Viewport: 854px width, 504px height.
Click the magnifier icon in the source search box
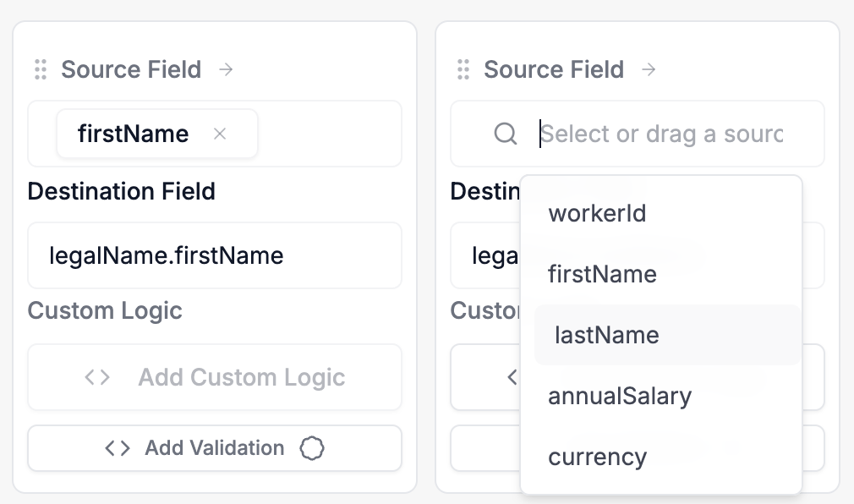pyautogui.click(x=506, y=134)
